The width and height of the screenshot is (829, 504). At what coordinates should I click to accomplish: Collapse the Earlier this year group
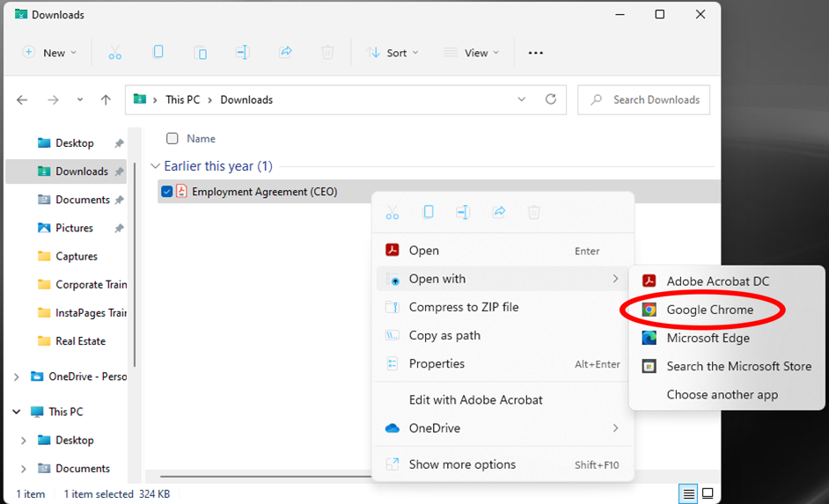pyautogui.click(x=155, y=166)
